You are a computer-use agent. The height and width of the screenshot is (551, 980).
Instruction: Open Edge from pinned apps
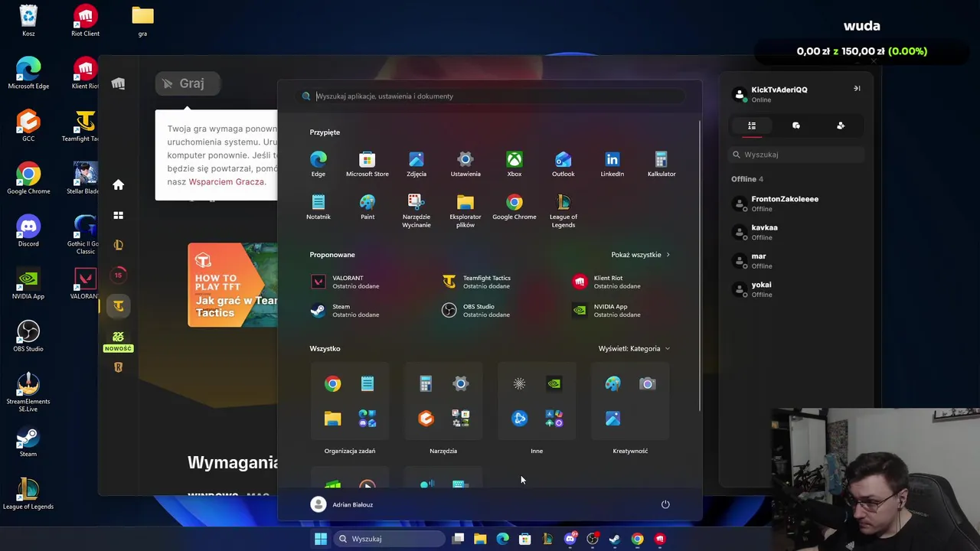click(318, 164)
